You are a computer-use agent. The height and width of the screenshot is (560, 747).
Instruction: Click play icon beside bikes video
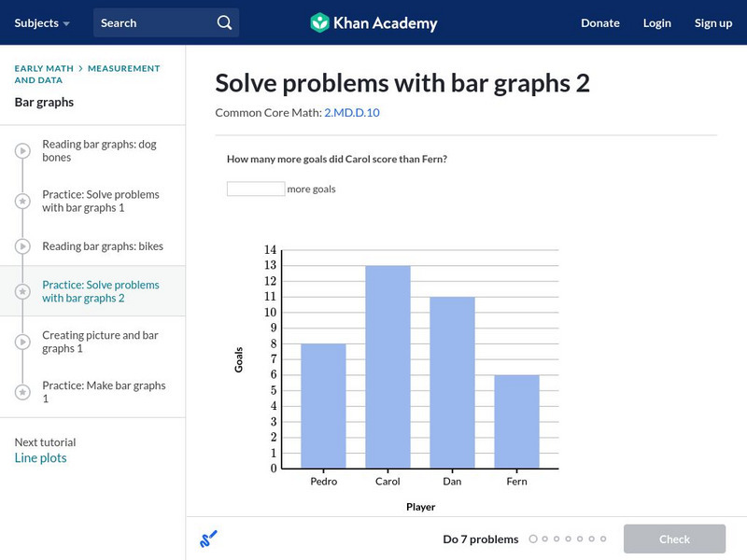(22, 246)
